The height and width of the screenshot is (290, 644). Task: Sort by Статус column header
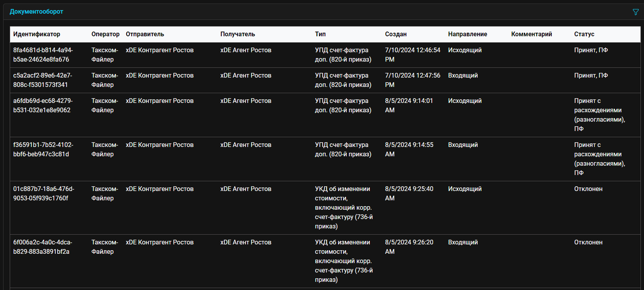tap(584, 34)
